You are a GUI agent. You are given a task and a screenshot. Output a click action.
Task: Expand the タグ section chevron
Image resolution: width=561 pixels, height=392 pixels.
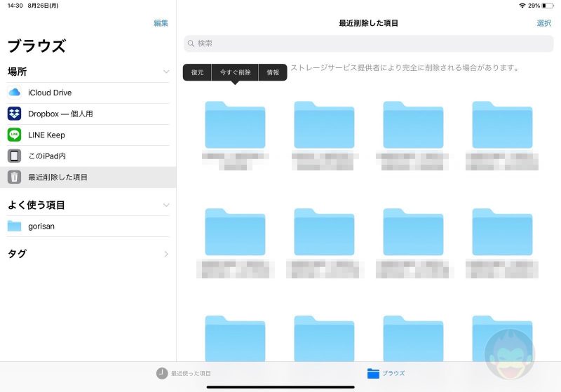click(x=166, y=254)
